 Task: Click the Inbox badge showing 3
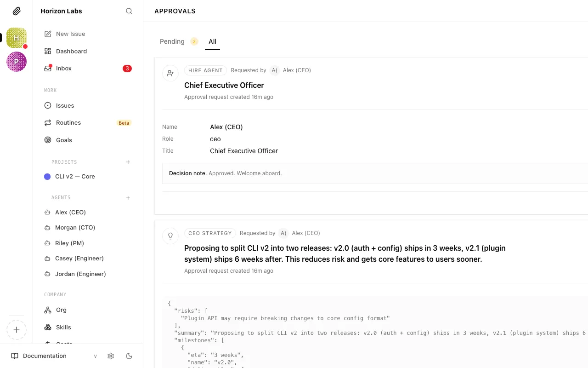(127, 69)
